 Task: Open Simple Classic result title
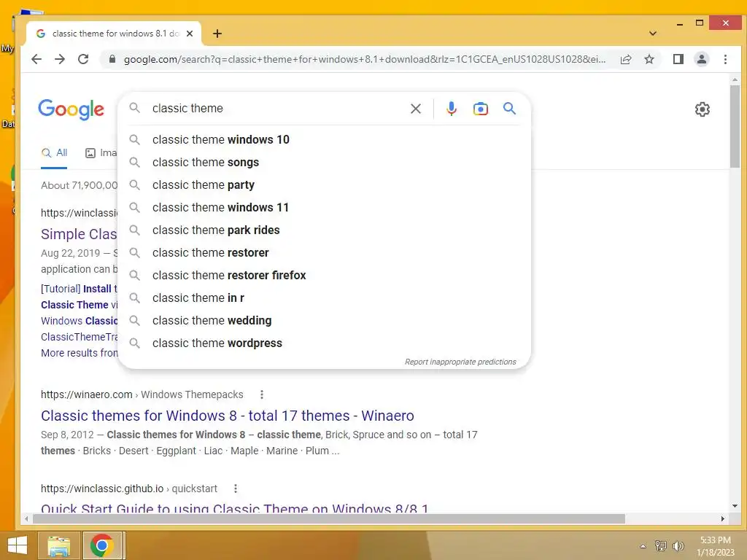pos(79,234)
